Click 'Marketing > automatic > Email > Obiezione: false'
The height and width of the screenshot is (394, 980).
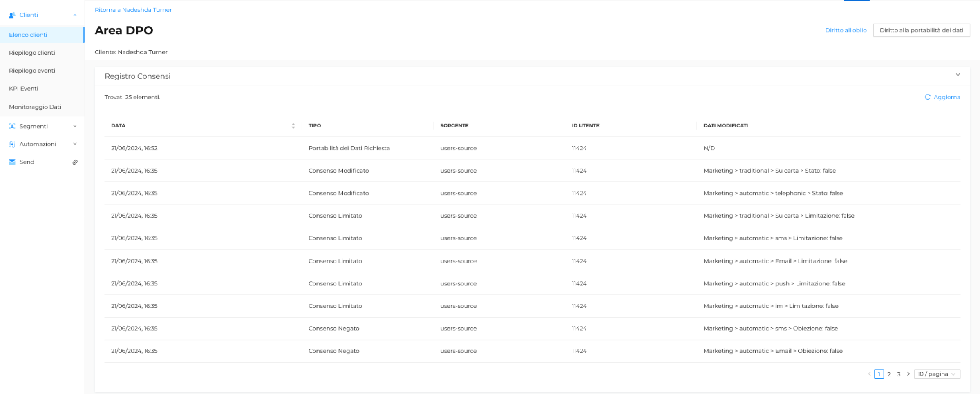[773, 351]
